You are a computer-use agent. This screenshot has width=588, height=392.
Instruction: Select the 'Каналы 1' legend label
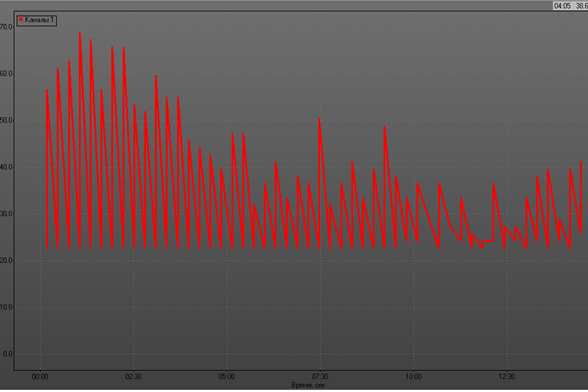[x=39, y=20]
